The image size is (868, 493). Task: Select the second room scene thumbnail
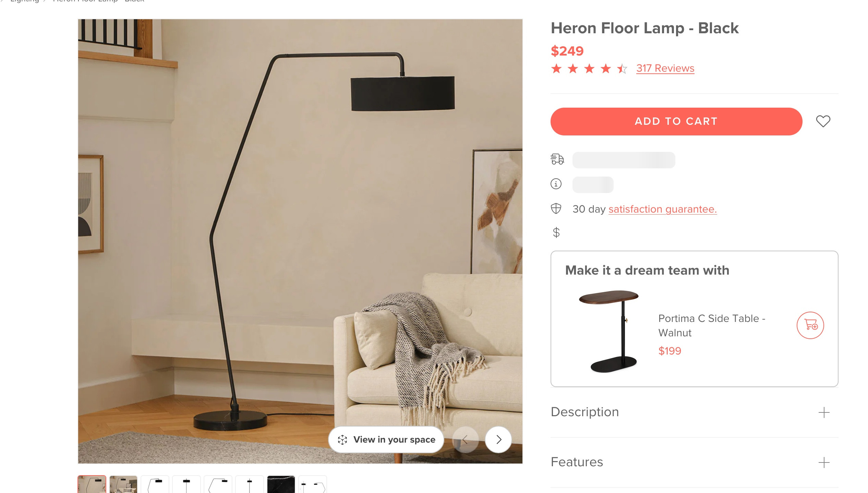coord(123,484)
